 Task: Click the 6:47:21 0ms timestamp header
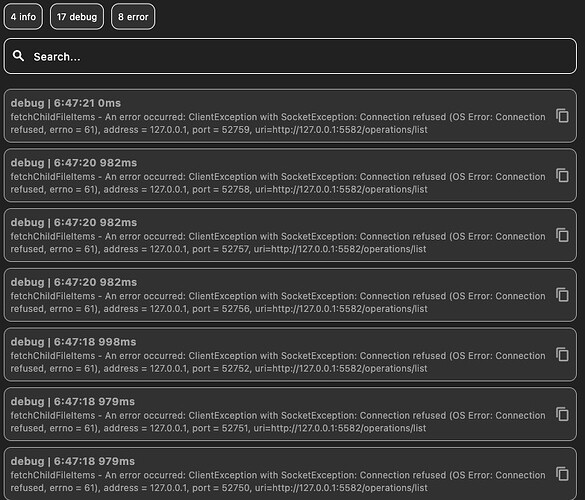click(66, 103)
